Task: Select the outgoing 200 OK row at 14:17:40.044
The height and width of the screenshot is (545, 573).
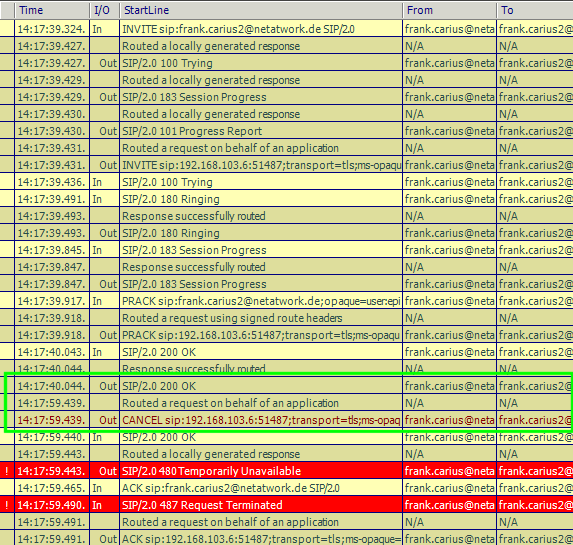Action: click(286, 386)
